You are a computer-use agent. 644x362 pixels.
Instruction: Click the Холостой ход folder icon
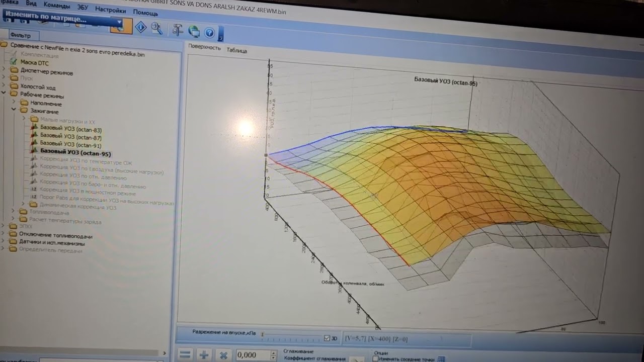click(x=14, y=85)
